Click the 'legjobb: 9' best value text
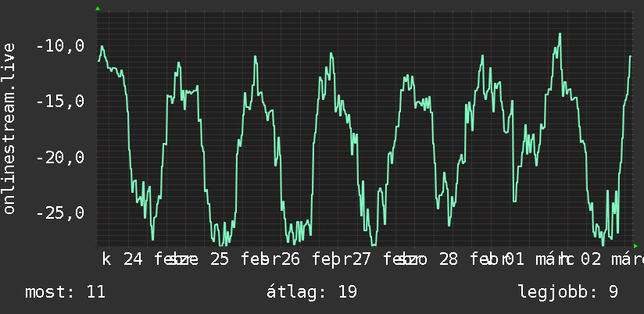This screenshot has height=314, width=644. [568, 292]
